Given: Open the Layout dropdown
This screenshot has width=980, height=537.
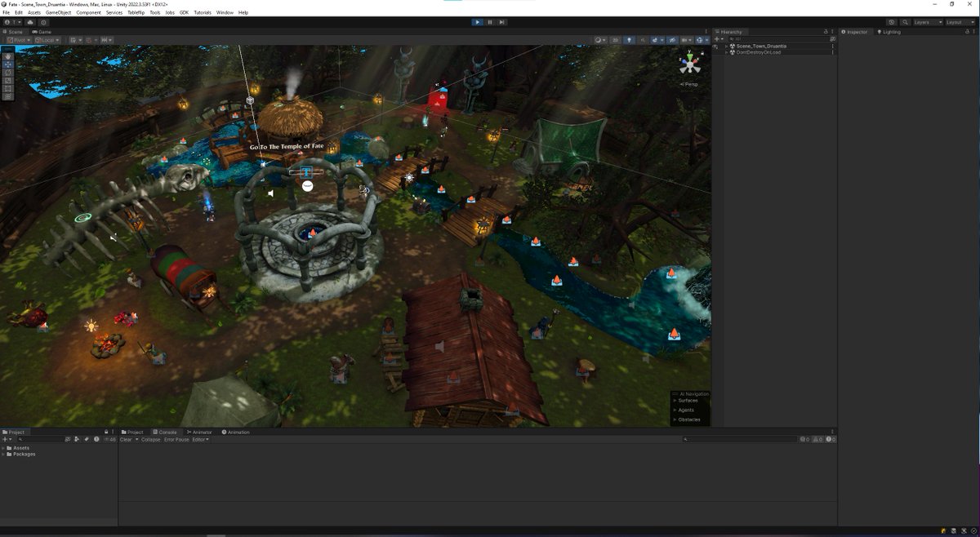Looking at the screenshot, I should click(x=960, y=22).
